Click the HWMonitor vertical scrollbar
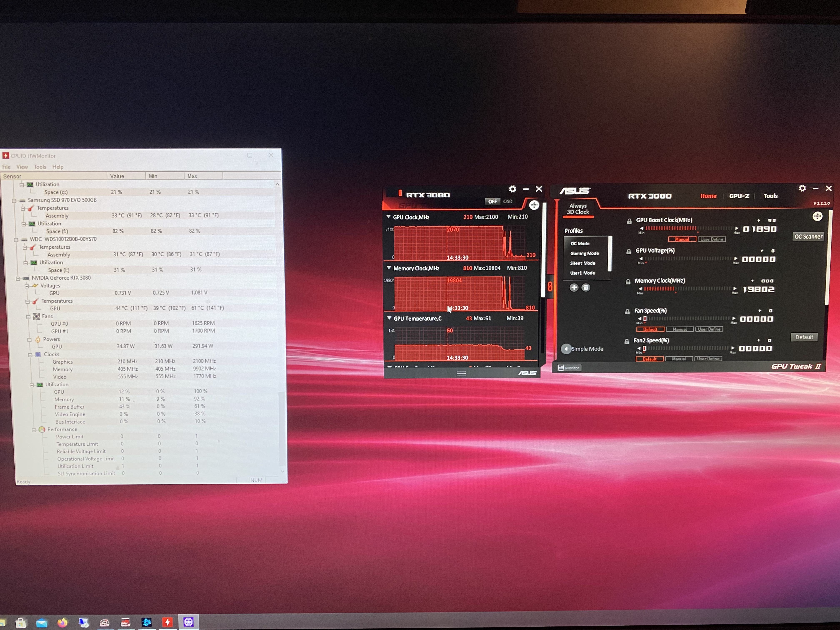This screenshot has height=630, width=840. 281,429
